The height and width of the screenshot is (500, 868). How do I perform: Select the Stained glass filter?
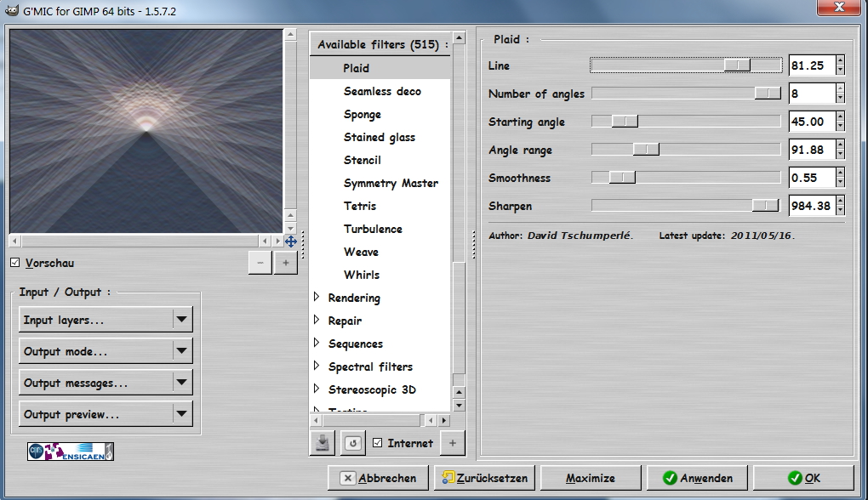379,138
